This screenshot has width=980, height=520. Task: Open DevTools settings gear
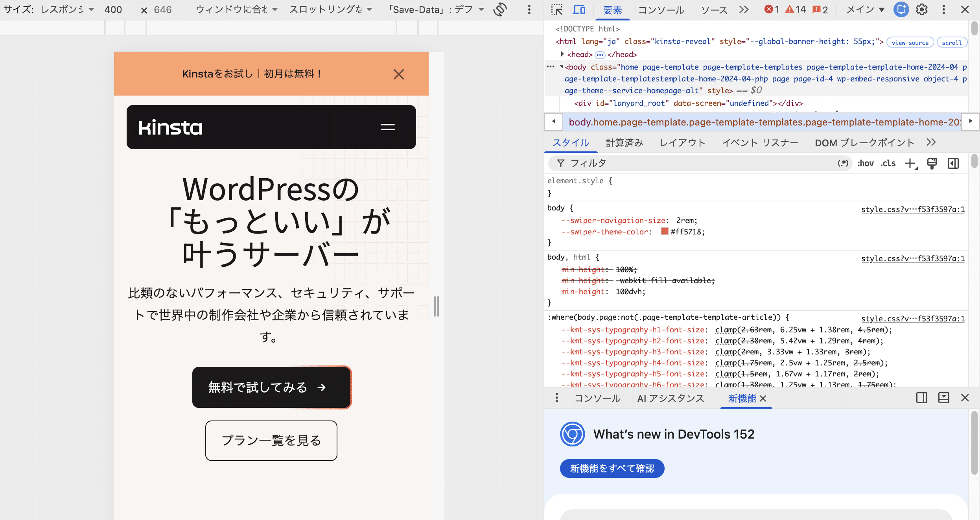[922, 9]
